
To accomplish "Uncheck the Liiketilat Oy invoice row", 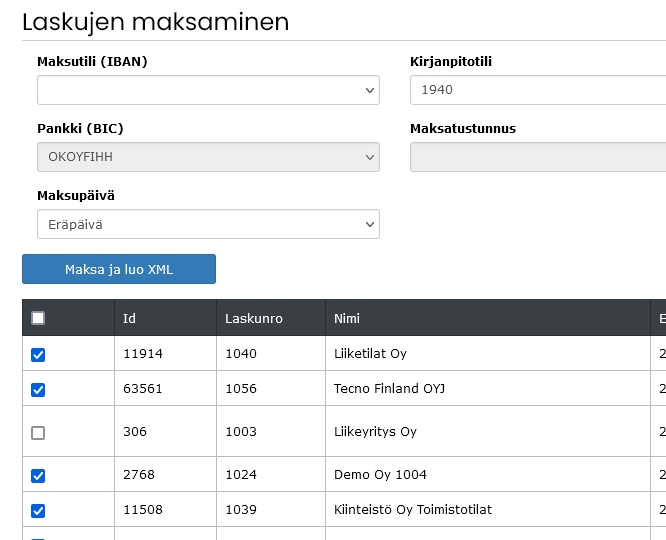I will click(x=38, y=355).
